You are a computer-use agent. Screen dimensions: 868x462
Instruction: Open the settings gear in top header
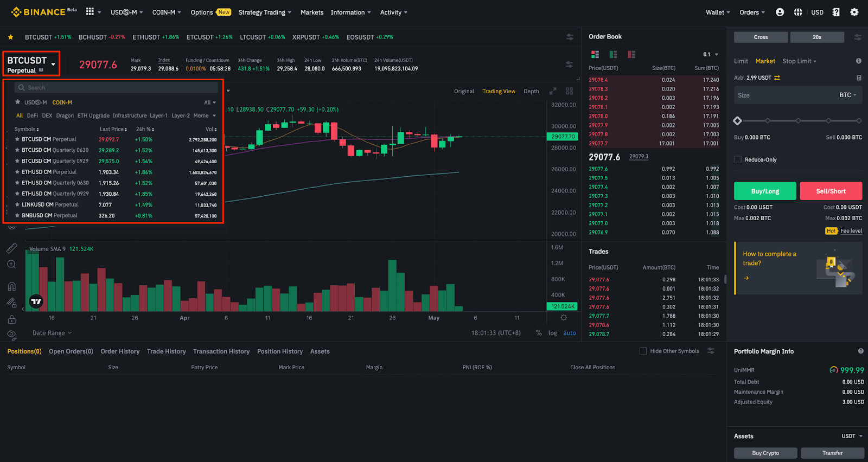tap(854, 12)
